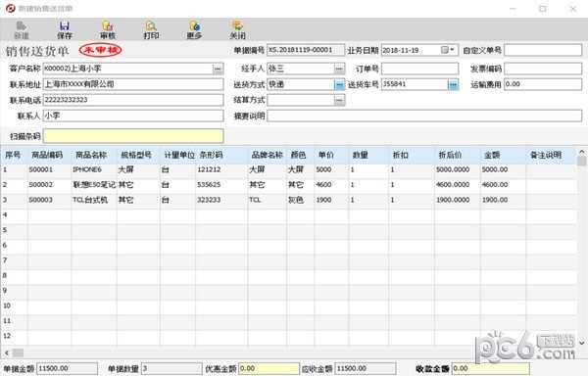
Task: Open print with 打印 icon
Action: 151,30
